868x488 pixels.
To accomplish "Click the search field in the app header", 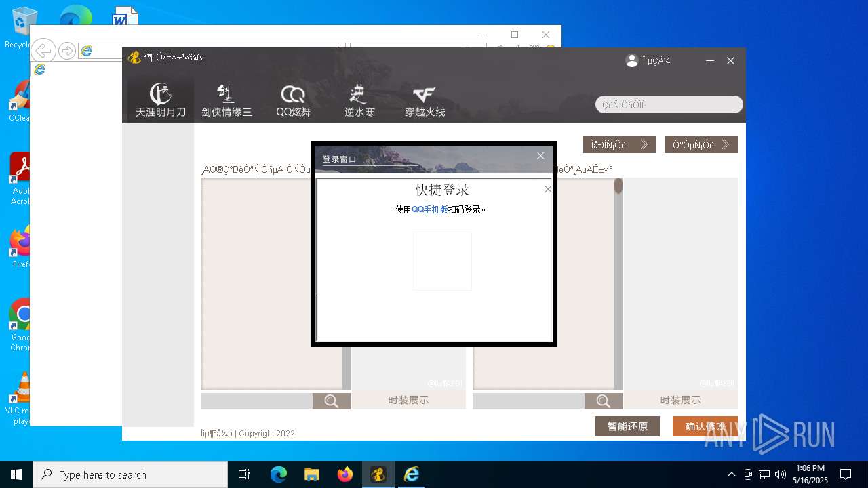I will coord(669,104).
